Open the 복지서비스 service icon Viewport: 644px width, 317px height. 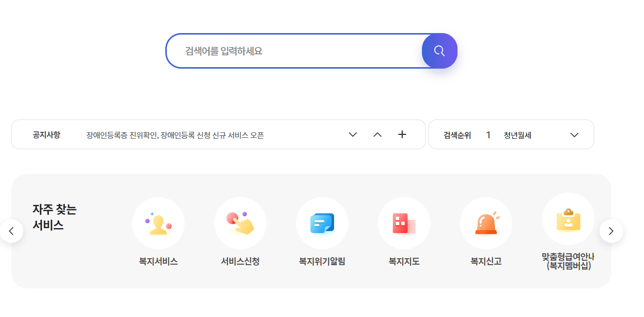158,223
